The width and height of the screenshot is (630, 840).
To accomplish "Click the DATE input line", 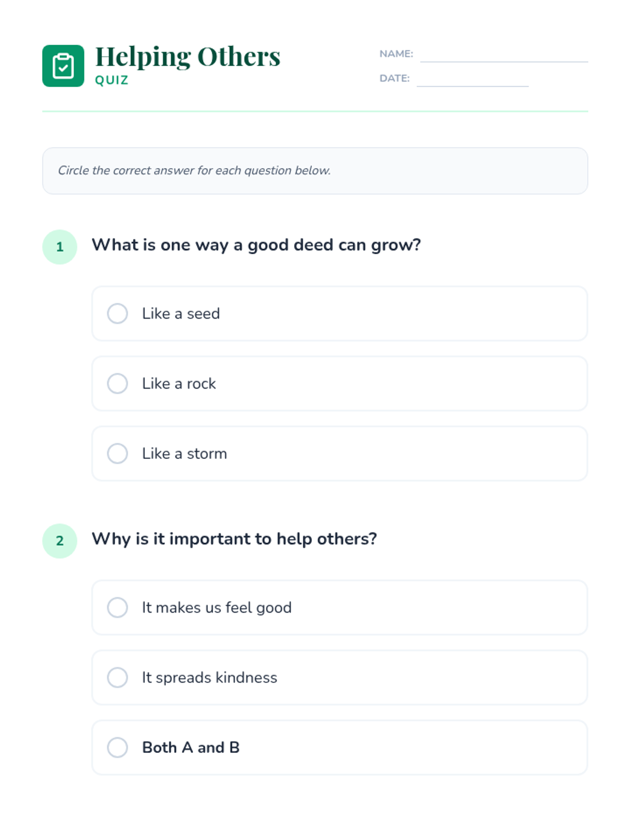I will point(472,80).
